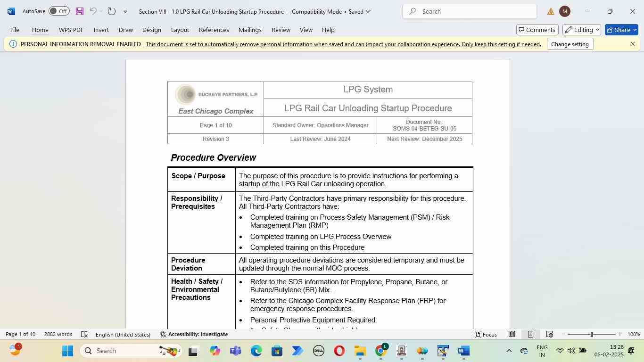Click the zoom slider handle
This screenshot has height=362, width=644.
click(592, 334)
